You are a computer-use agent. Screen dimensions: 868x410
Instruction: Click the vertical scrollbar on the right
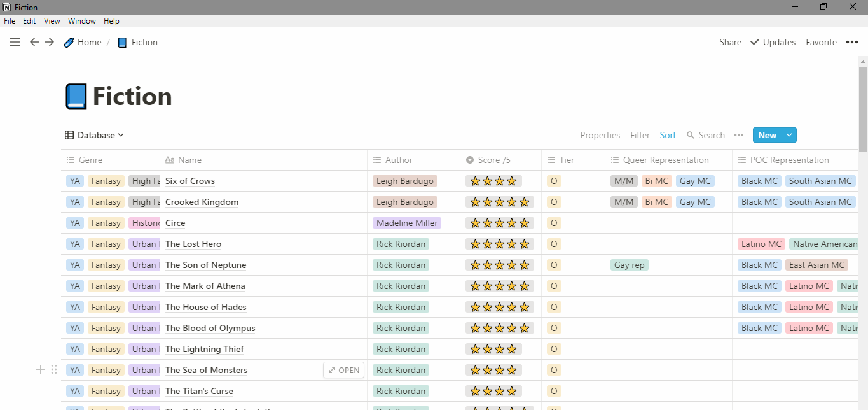pyautogui.click(x=863, y=108)
